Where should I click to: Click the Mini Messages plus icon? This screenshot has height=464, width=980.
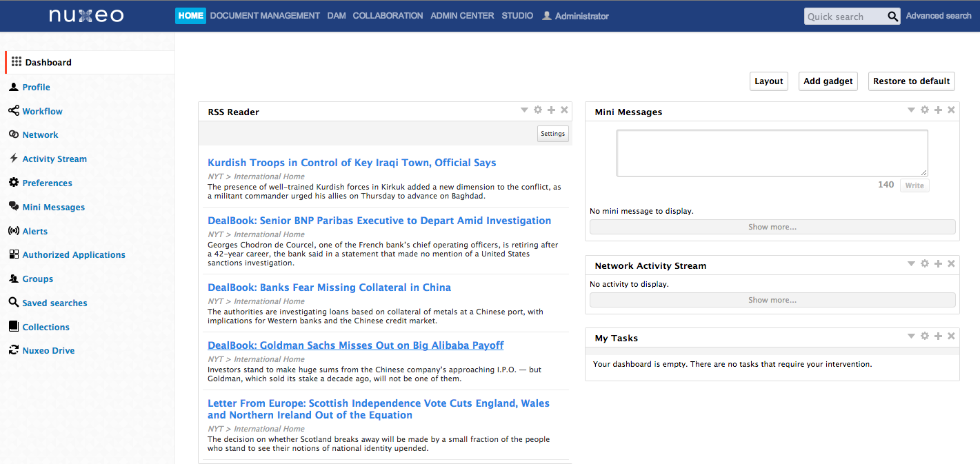[x=938, y=110]
